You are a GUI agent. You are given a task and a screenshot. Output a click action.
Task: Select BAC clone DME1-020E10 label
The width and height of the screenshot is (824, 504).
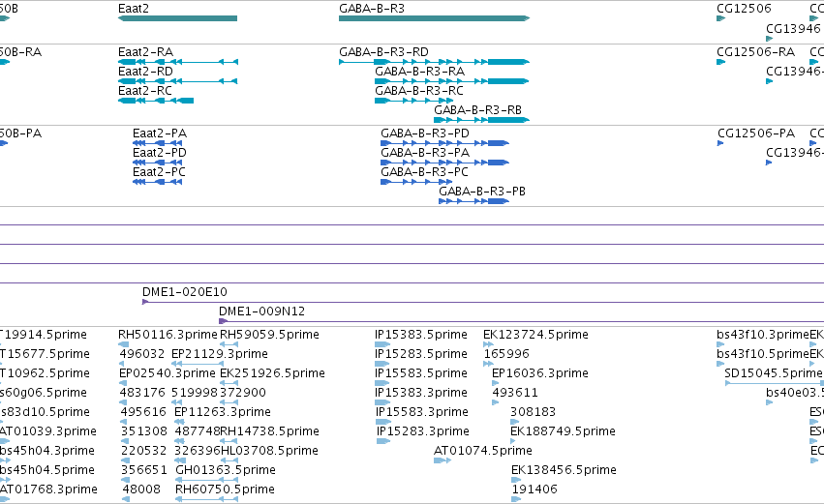[x=185, y=292]
